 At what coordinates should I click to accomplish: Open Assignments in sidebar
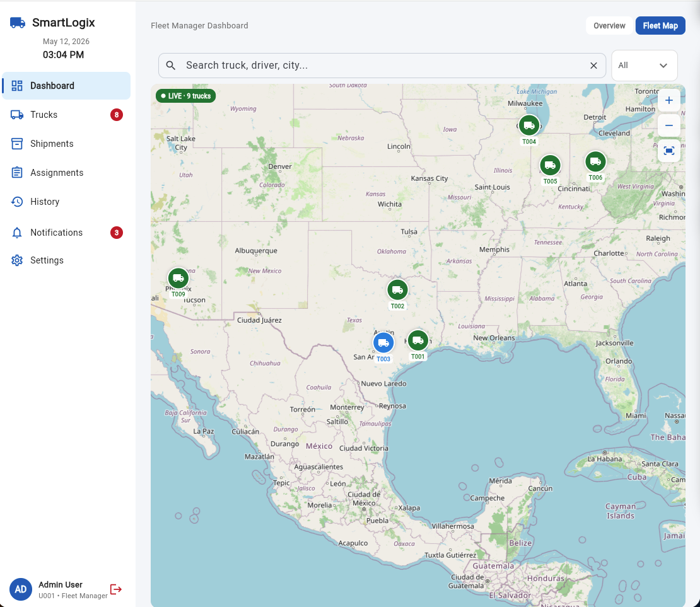point(66,173)
